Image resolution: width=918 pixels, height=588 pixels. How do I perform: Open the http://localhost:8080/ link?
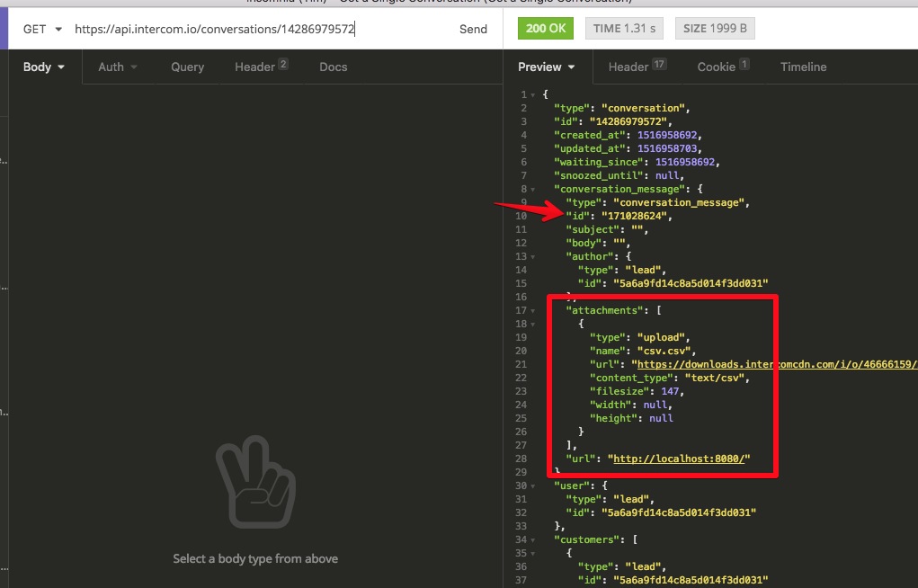point(679,459)
